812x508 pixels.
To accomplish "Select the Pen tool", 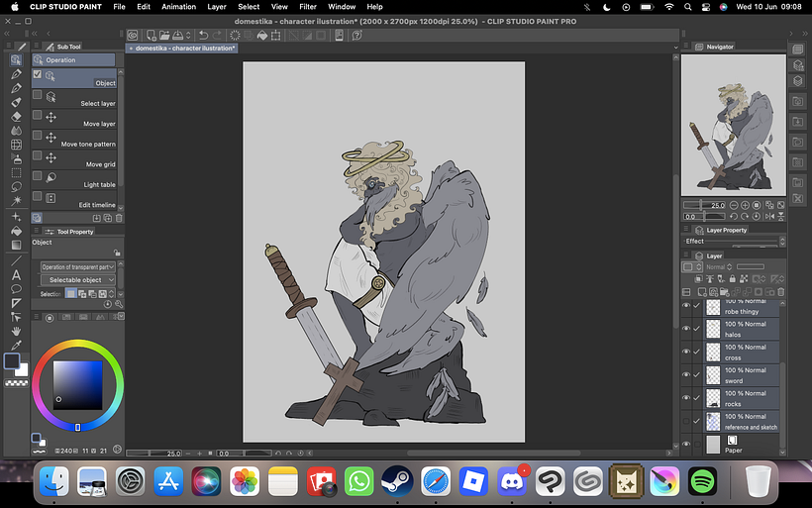I will 16,74.
